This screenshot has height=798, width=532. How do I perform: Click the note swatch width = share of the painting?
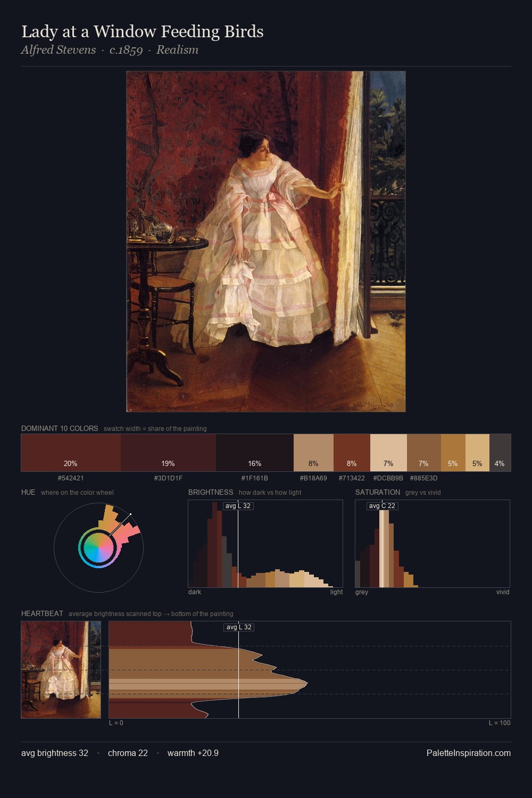click(155, 429)
